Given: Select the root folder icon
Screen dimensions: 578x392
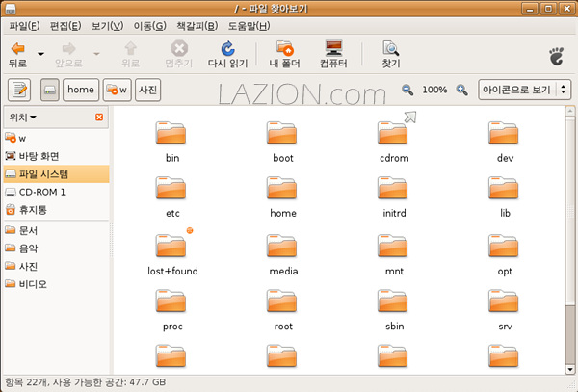Looking at the screenshot, I should (281, 301).
